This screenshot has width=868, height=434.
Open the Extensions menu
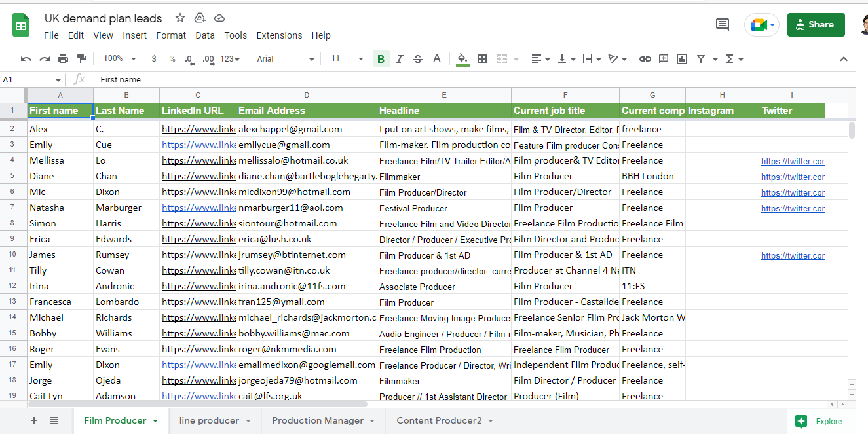pyautogui.click(x=279, y=35)
